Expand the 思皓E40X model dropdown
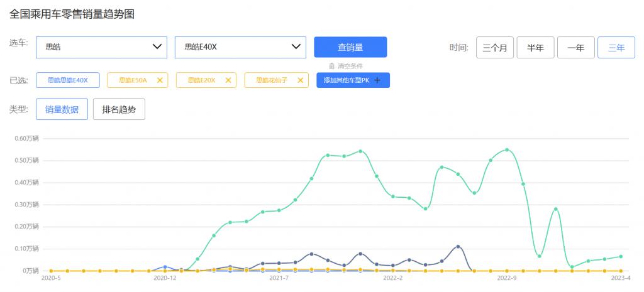 tap(240, 47)
